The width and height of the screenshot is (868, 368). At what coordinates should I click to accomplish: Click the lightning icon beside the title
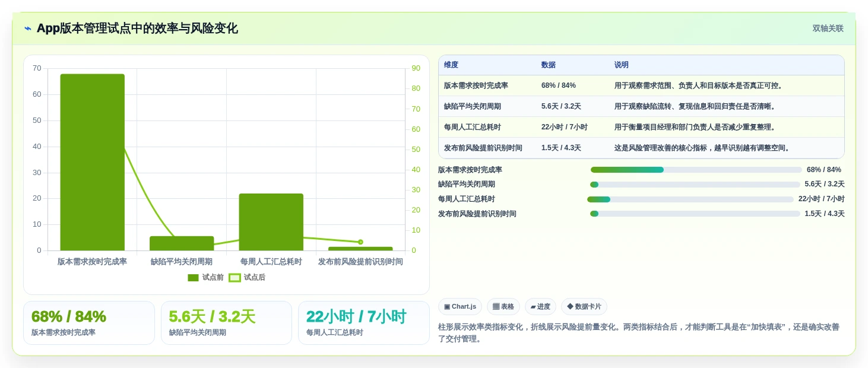(28, 28)
